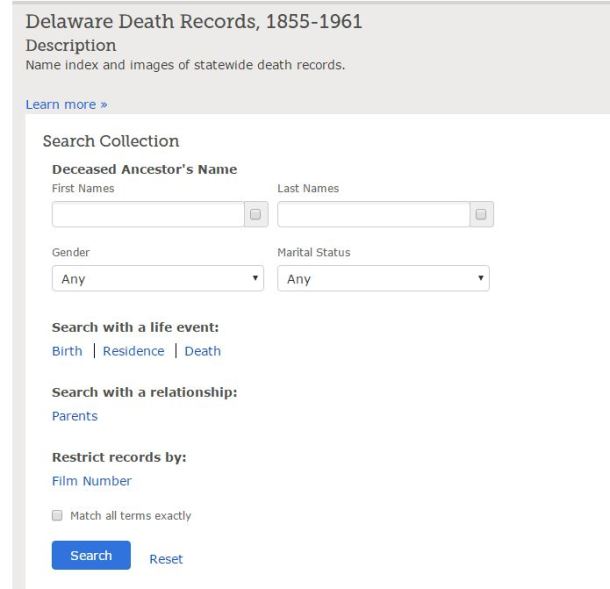Enable Match all terms exactly checkbox
The image size is (610, 589).
click(x=58, y=516)
